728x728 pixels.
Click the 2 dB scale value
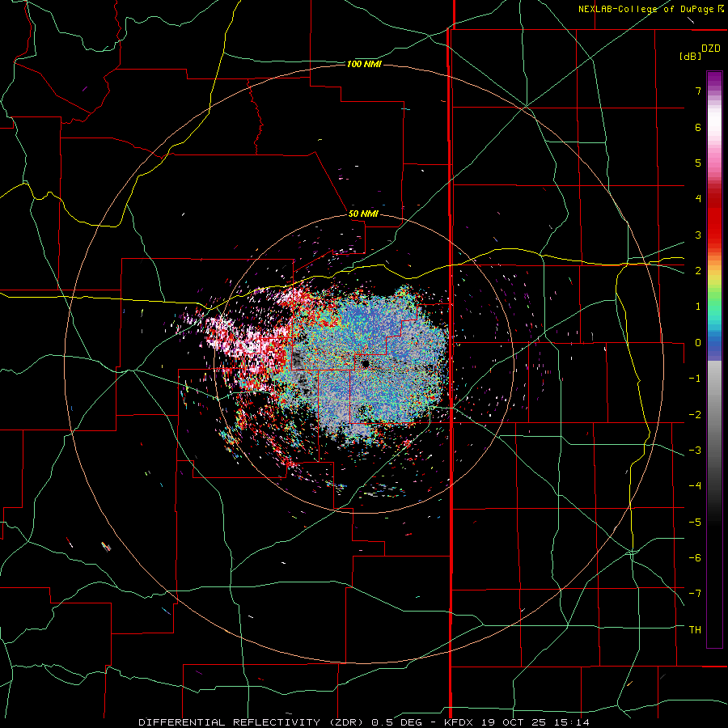pos(698,271)
